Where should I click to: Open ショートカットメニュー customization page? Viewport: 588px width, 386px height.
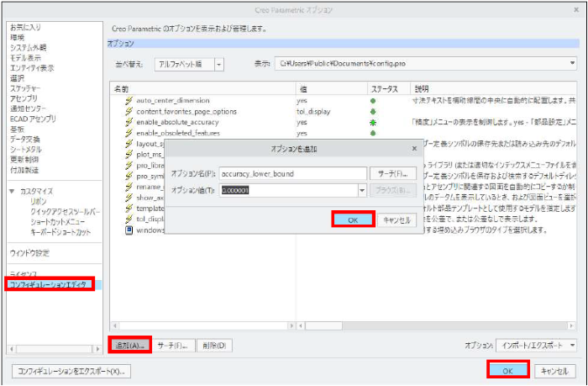[57, 222]
